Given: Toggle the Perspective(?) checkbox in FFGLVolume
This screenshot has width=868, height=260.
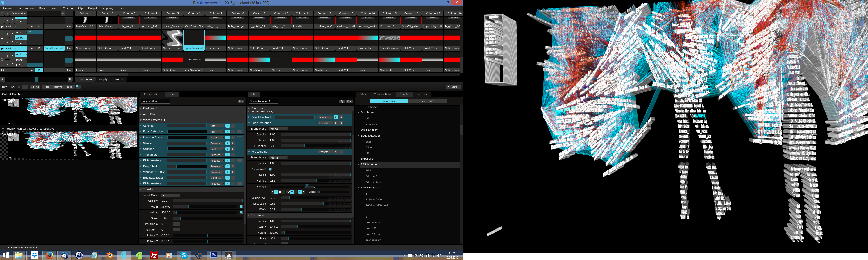Looking at the screenshot, I should pos(270,169).
